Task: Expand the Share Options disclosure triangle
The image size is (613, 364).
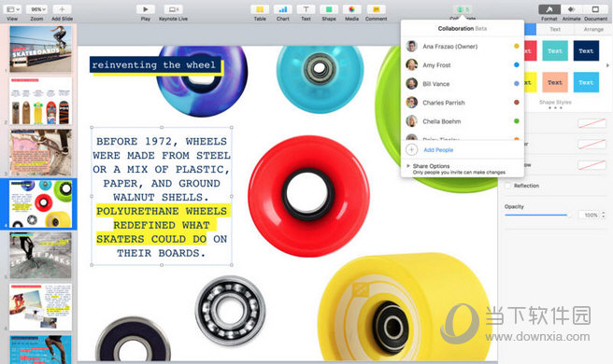Action: (x=408, y=166)
